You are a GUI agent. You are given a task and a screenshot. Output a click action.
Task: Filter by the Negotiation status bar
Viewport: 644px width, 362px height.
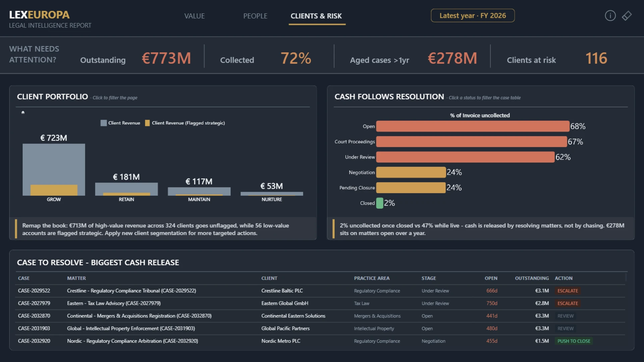tap(411, 172)
